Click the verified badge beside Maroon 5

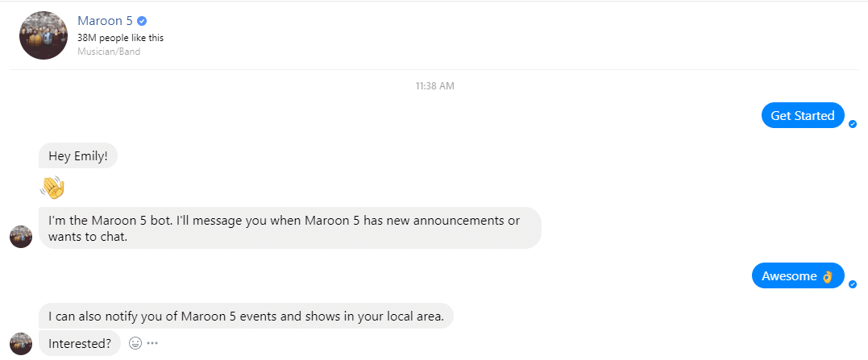(143, 21)
